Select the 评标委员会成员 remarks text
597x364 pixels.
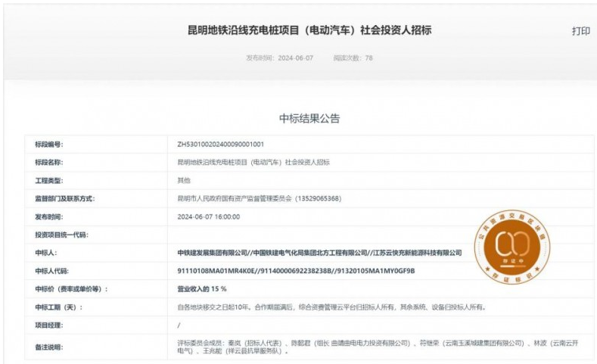378,347
